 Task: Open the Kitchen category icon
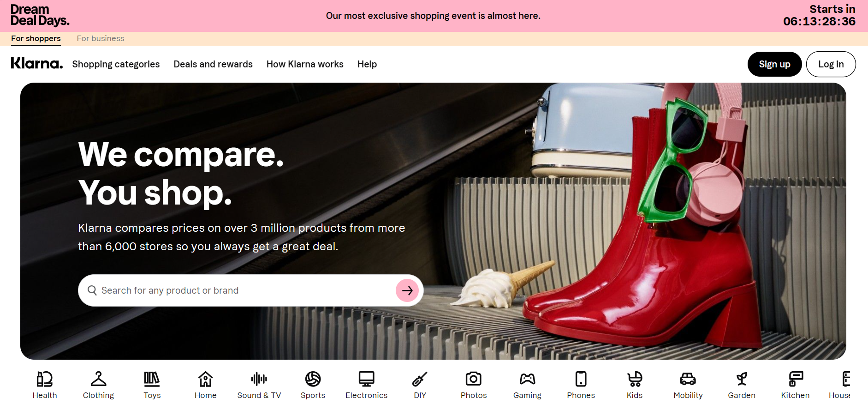[795, 379]
